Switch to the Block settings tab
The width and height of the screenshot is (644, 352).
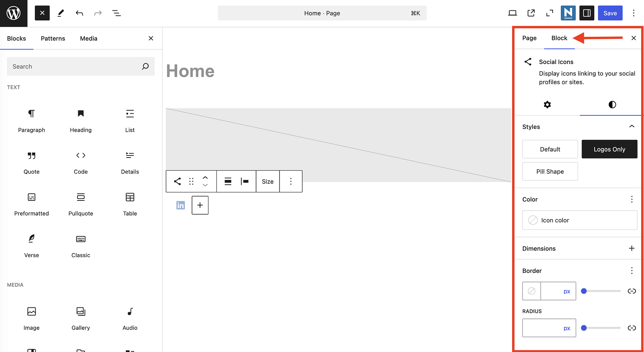[x=559, y=38]
